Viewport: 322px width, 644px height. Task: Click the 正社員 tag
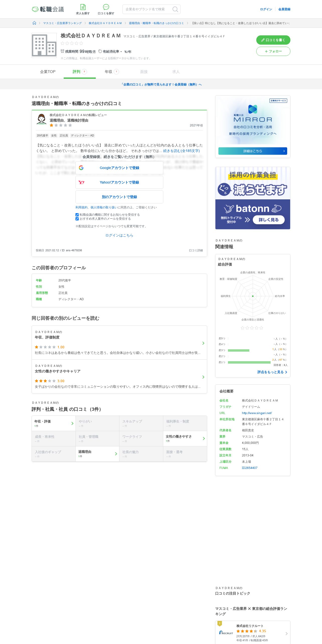pos(64,135)
